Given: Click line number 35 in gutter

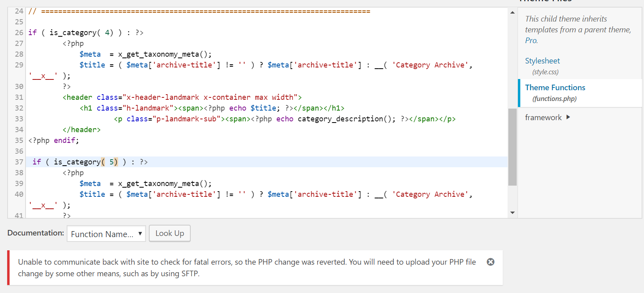Looking at the screenshot, I should point(19,140).
